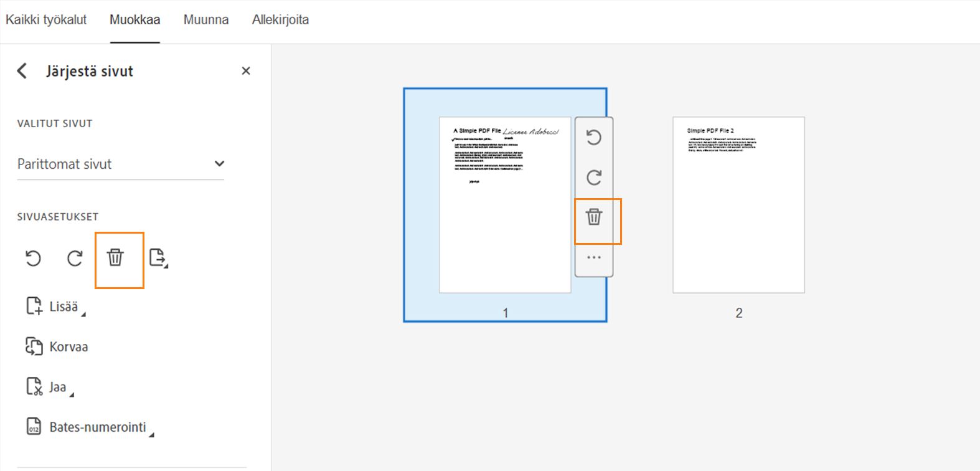Rotate counterclockwise in Sivuasetukset panel
Screen dimensions: 980x471
pos(34,258)
